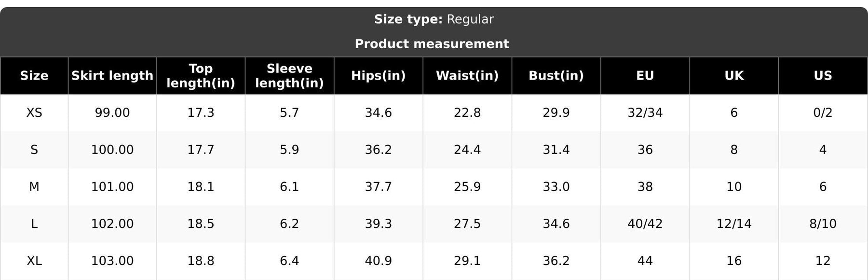Click the Product measurement title
This screenshot has width=868, height=280.
[x=432, y=44]
